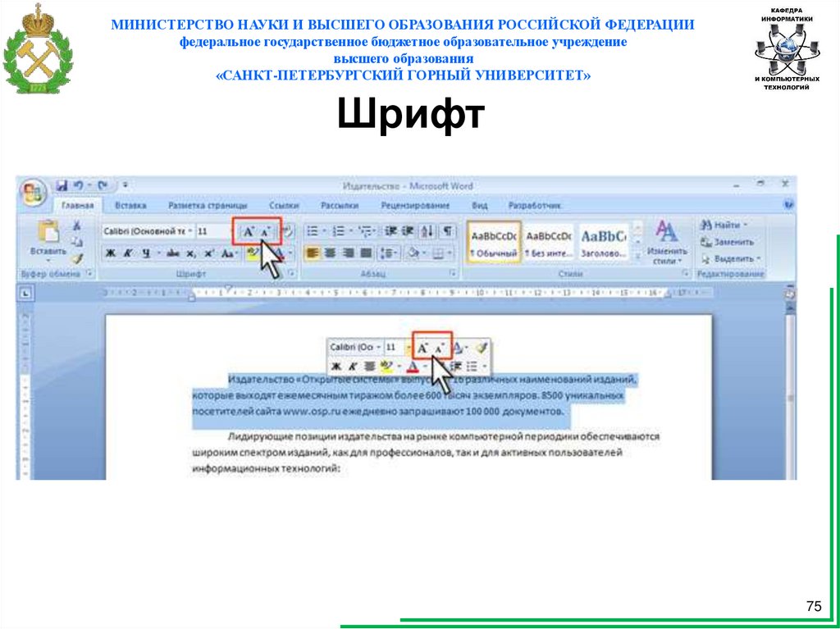Open the Разметка страницы tab
840x629 pixels.
(x=208, y=205)
